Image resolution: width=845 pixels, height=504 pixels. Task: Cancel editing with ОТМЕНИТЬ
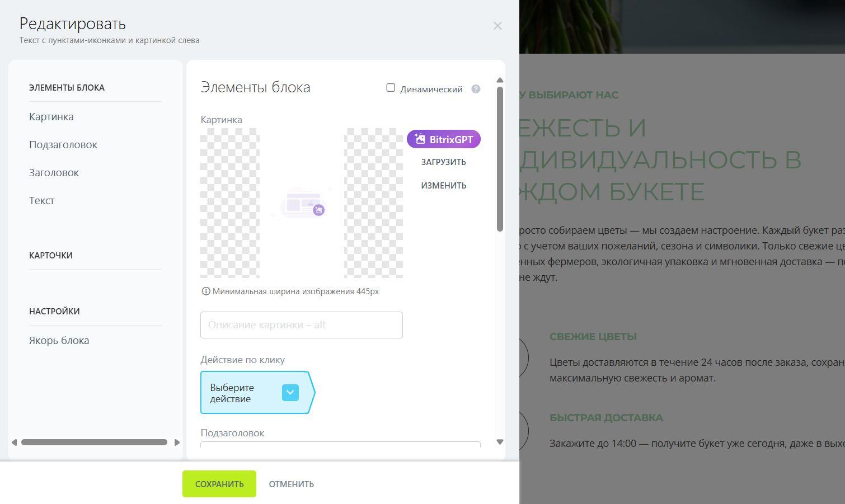(291, 483)
